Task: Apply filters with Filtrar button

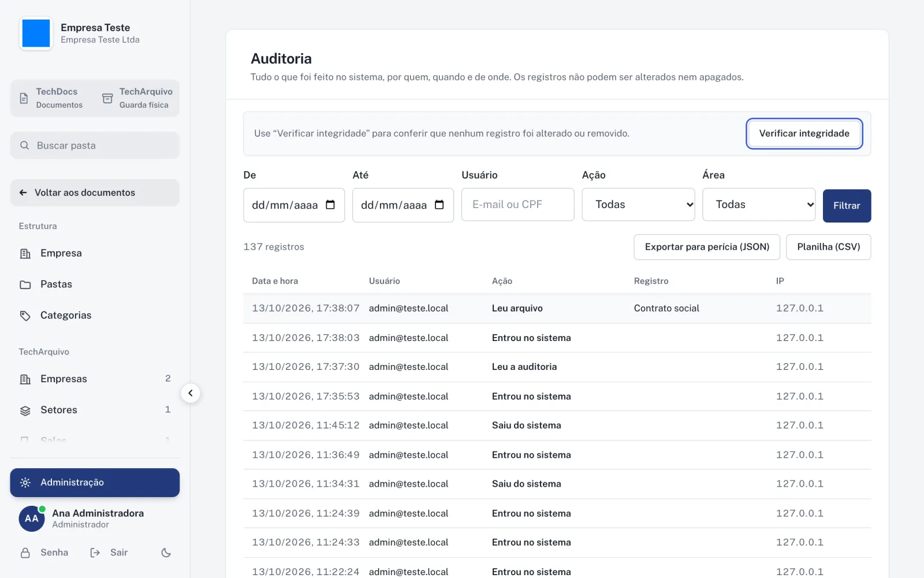Action: [847, 206]
